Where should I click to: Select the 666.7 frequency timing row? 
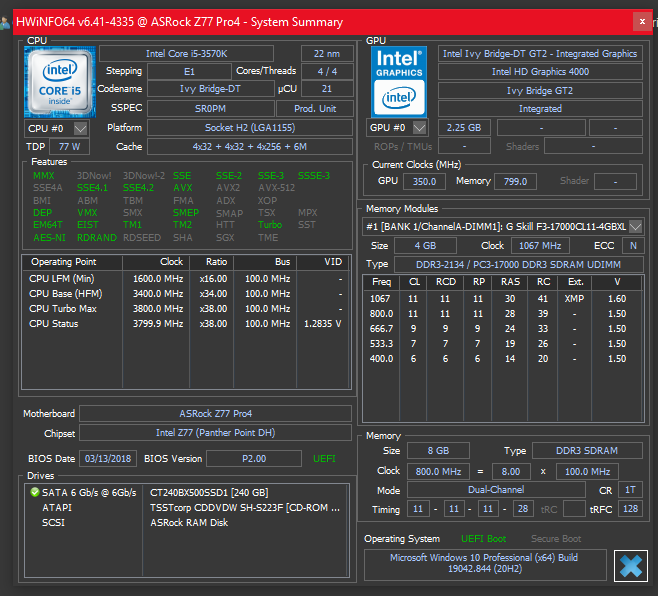click(x=503, y=329)
